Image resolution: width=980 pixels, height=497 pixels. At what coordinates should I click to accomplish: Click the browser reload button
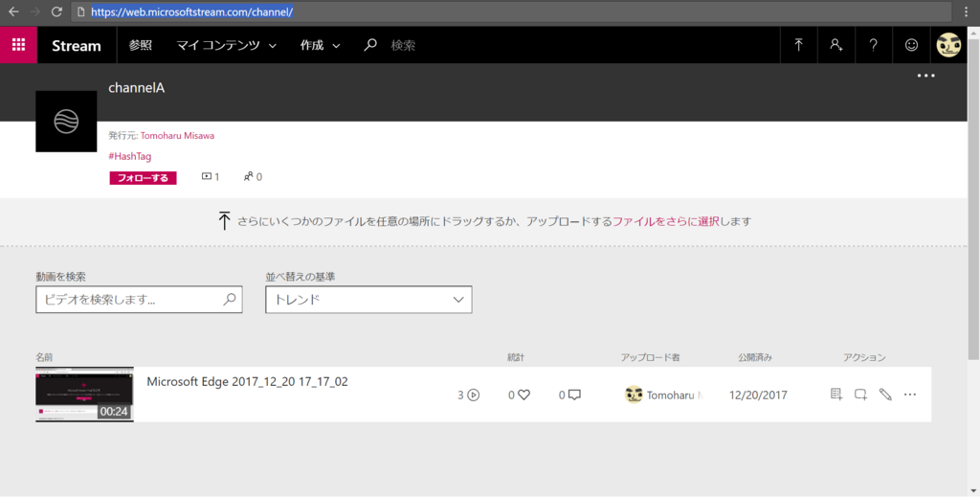point(56,11)
